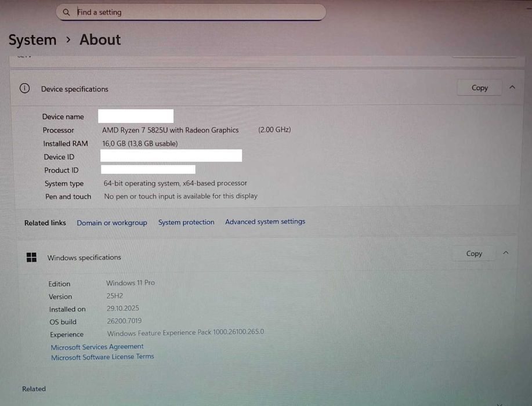
Task: Click the Version label
Action: click(x=60, y=297)
